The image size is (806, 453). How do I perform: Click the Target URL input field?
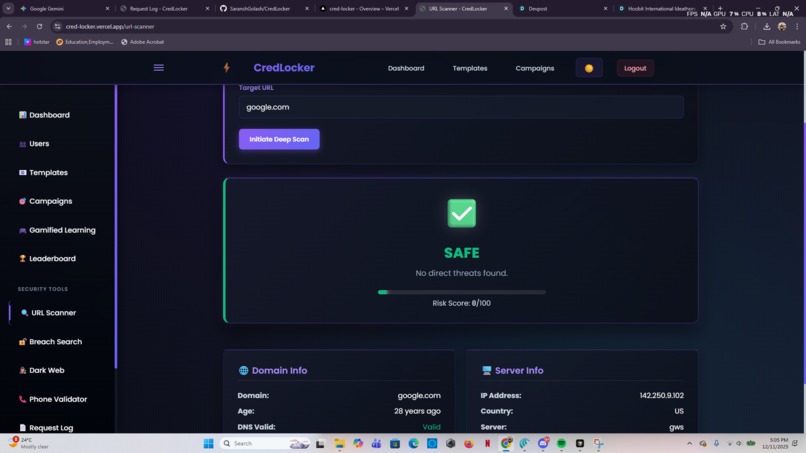461,107
